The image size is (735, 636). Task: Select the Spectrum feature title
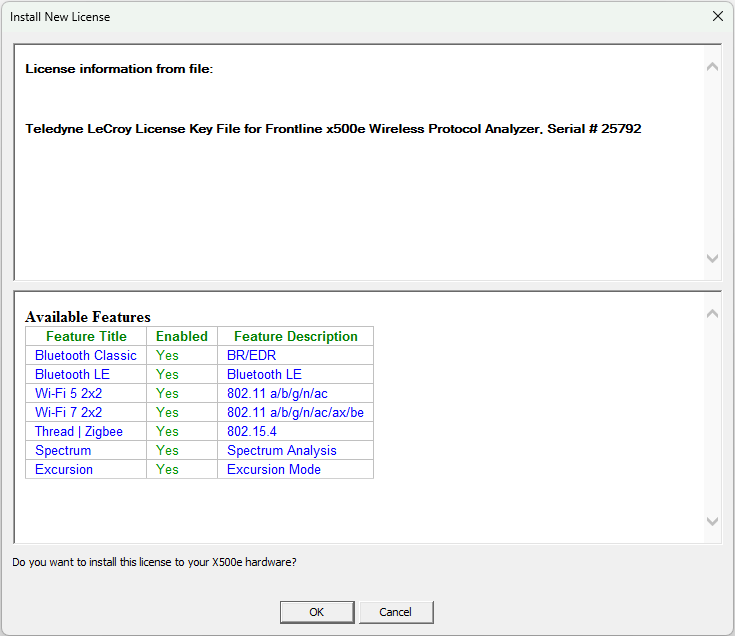click(x=63, y=450)
